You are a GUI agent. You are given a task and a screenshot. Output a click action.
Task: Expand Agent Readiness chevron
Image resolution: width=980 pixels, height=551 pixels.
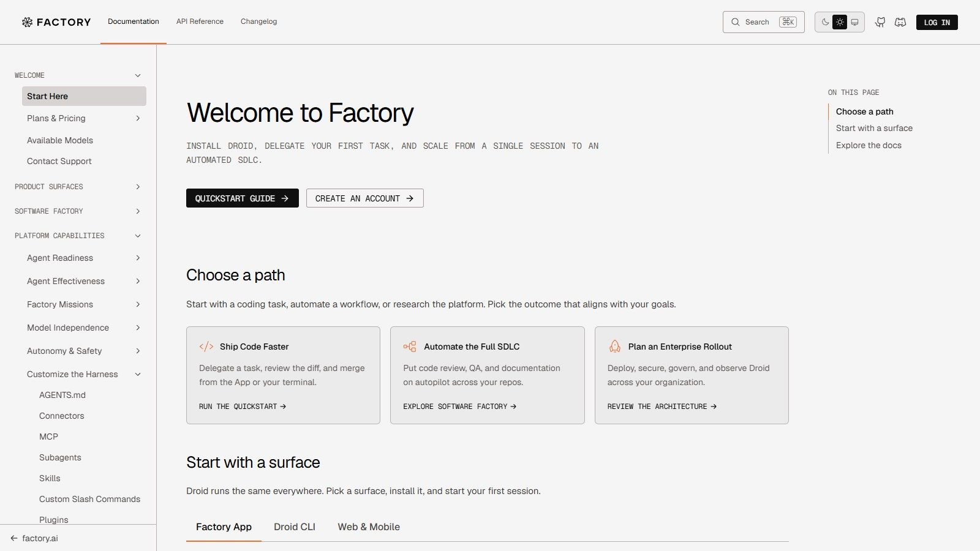click(x=138, y=258)
